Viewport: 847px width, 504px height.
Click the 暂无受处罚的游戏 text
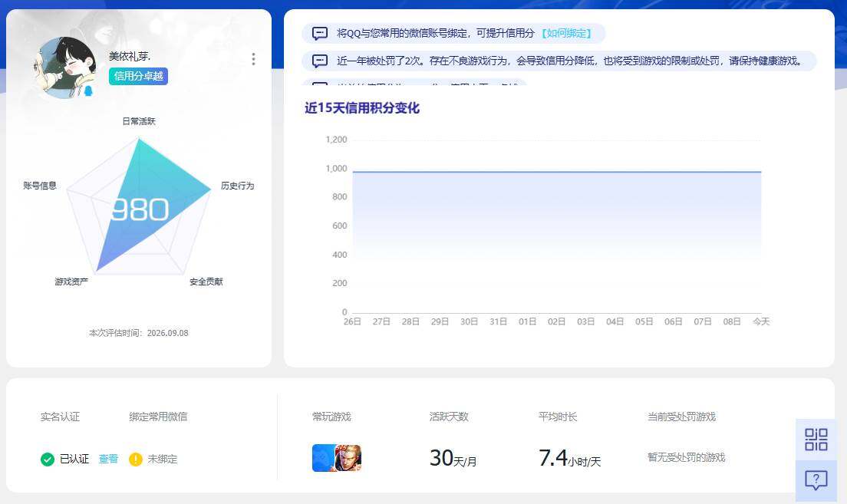[686, 457]
